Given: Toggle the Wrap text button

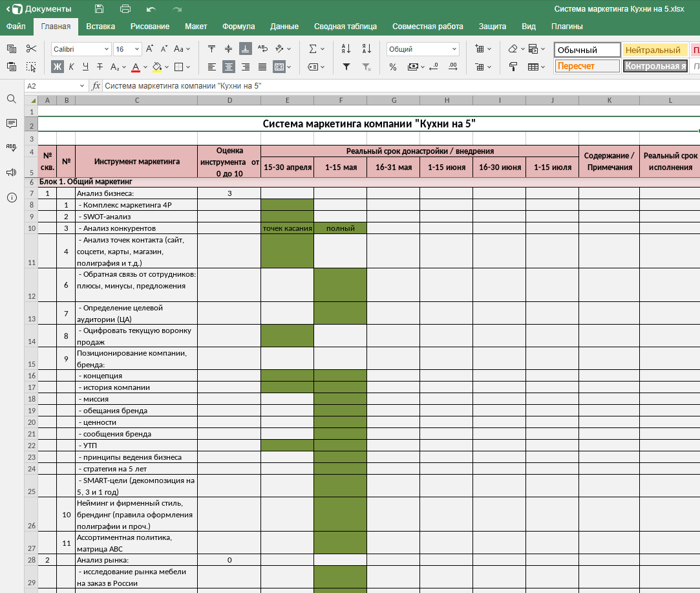Looking at the screenshot, I should [x=262, y=49].
